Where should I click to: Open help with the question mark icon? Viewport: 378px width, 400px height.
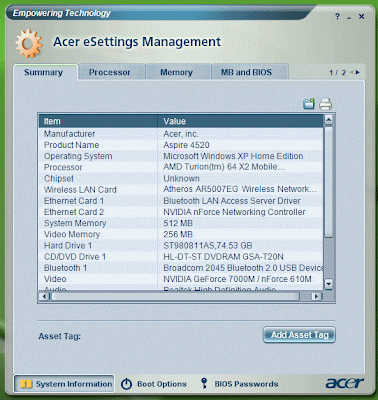point(337,17)
